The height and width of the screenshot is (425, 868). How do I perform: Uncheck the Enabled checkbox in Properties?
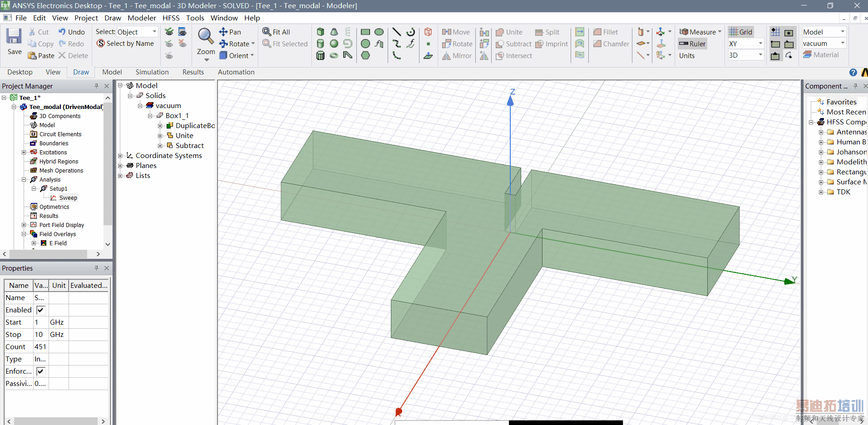click(x=40, y=310)
